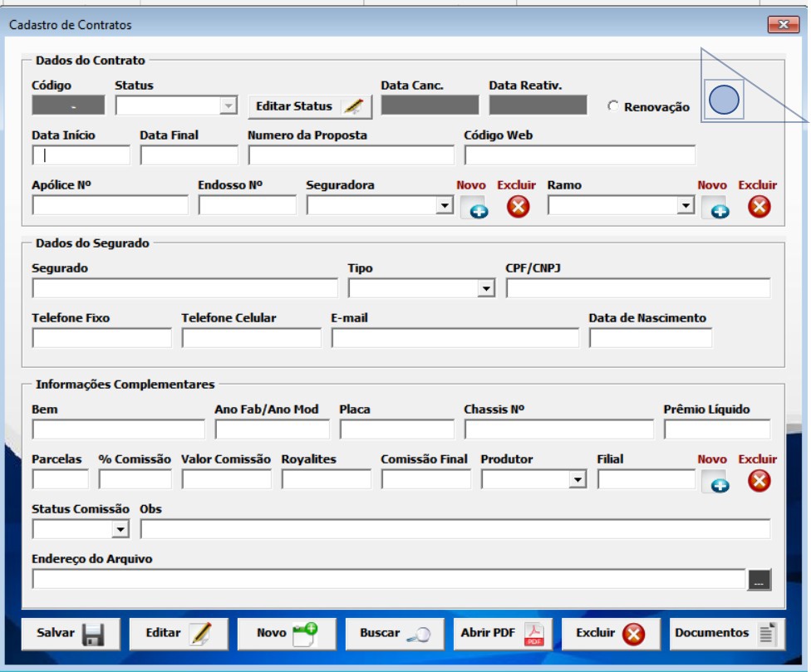Screen dimensions: 811x672
Task: Click the Novo plus icon beside Ramo
Action: pos(715,208)
